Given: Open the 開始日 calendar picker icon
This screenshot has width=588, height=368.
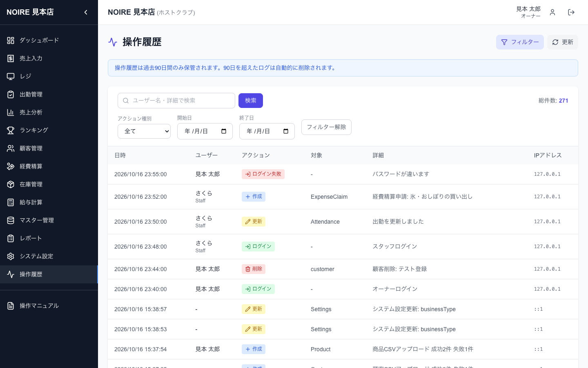Looking at the screenshot, I should 224,131.
